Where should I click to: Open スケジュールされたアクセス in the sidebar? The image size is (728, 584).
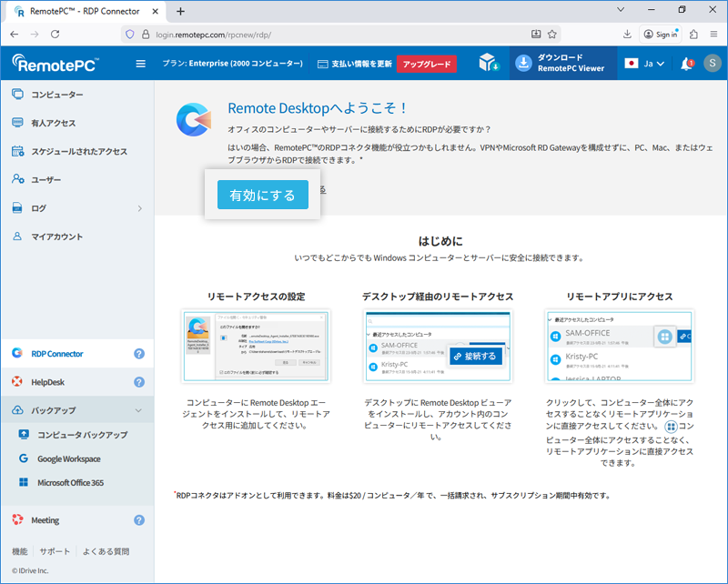coord(77,151)
